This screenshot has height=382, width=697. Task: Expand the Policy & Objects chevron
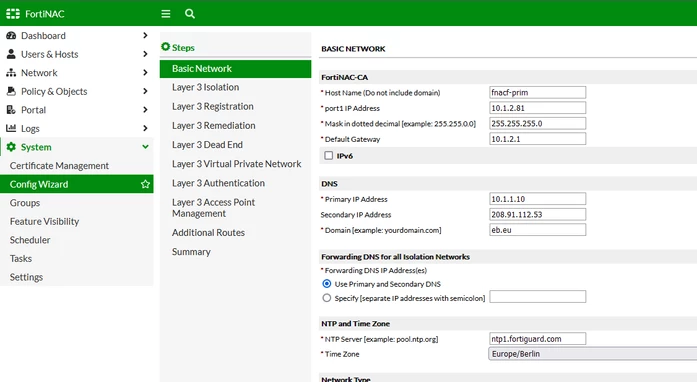coord(145,91)
